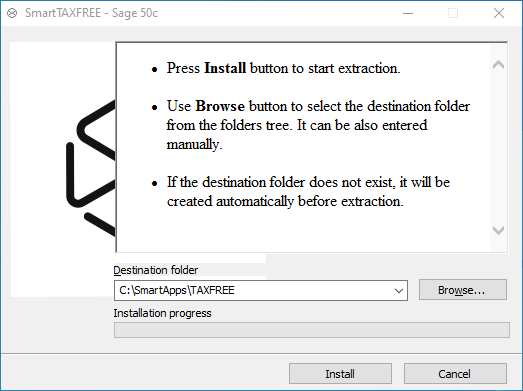Click the Installation progress label

[162, 313]
